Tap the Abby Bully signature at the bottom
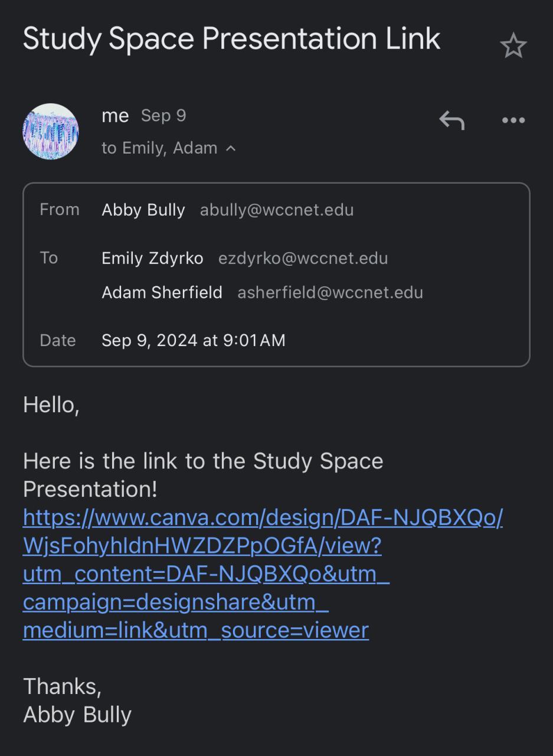The height and width of the screenshot is (756, 553). [x=77, y=715]
